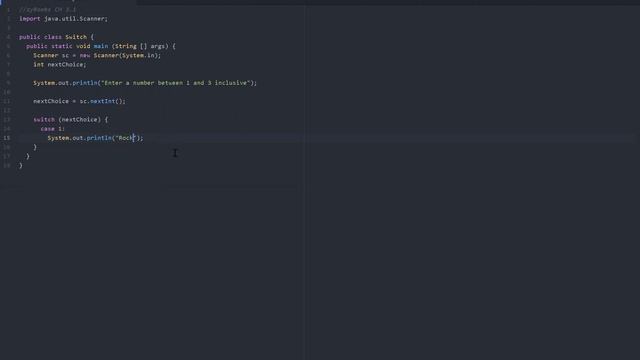Click the 'int nextChoice;' declaration
The image size is (640, 360).
(x=60, y=64)
